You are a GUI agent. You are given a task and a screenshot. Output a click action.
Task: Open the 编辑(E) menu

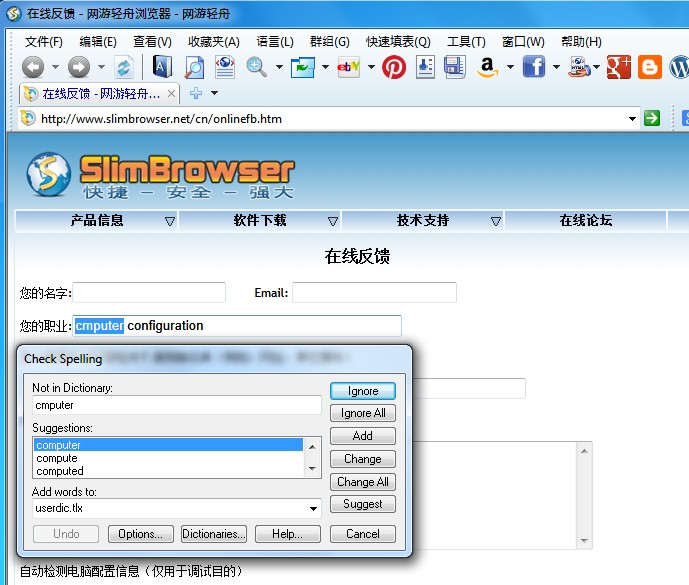point(98,42)
